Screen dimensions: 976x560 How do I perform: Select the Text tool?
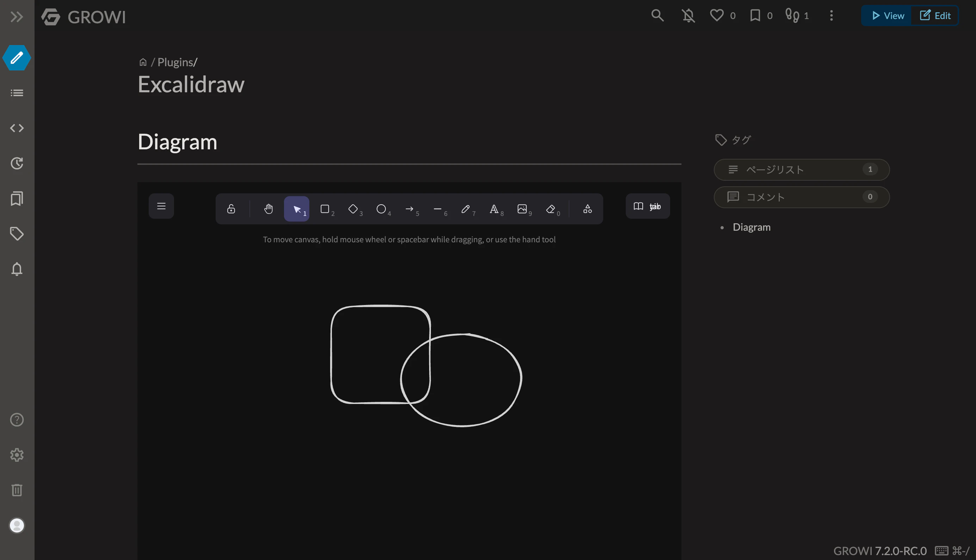click(494, 209)
